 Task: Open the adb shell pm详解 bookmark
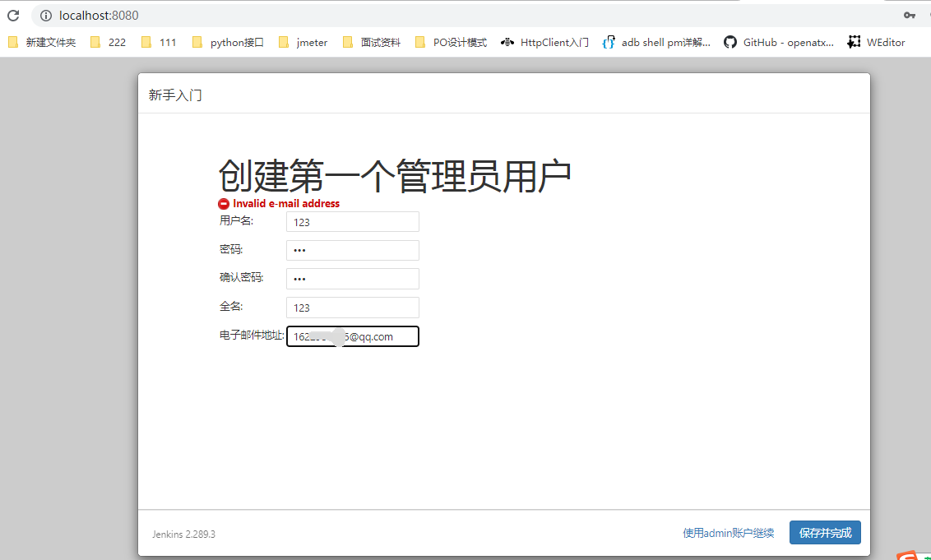coord(656,42)
